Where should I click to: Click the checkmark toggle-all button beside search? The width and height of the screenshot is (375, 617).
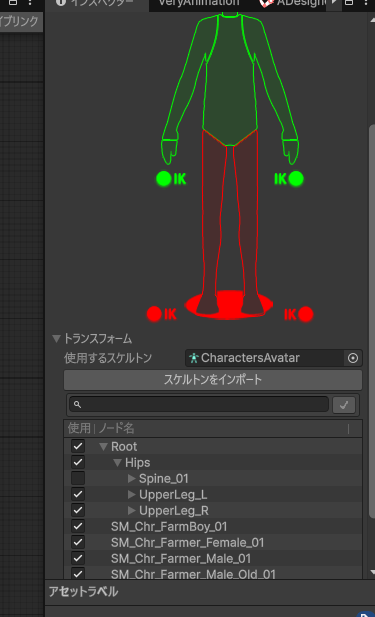[x=344, y=405]
